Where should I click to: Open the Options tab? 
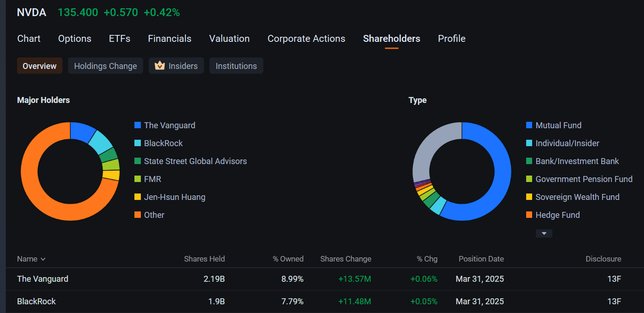point(75,39)
